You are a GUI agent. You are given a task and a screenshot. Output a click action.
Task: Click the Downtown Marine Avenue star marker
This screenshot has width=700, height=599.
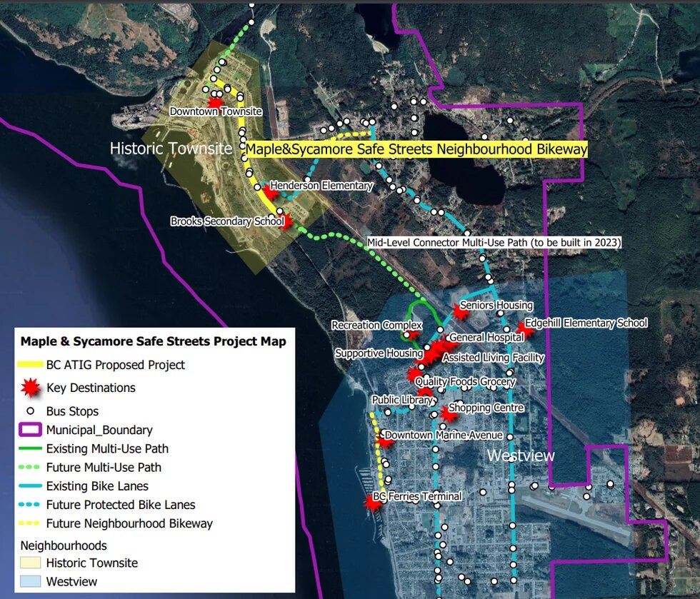coord(385,441)
